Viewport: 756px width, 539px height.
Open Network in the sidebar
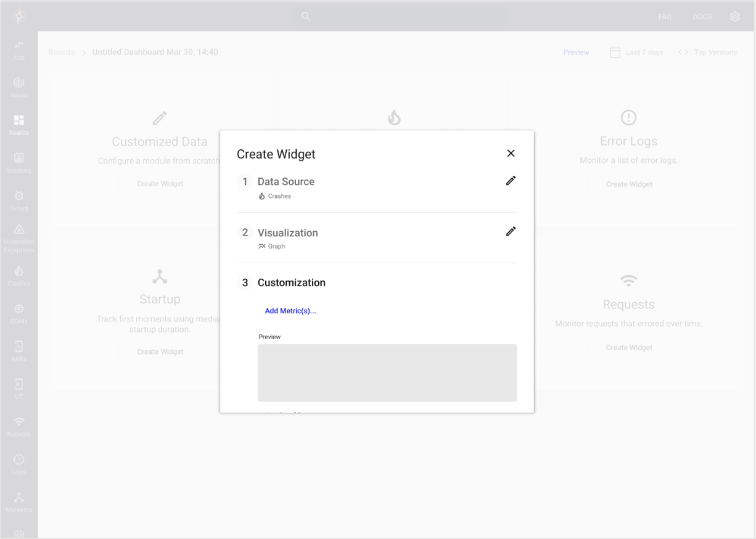[18, 427]
